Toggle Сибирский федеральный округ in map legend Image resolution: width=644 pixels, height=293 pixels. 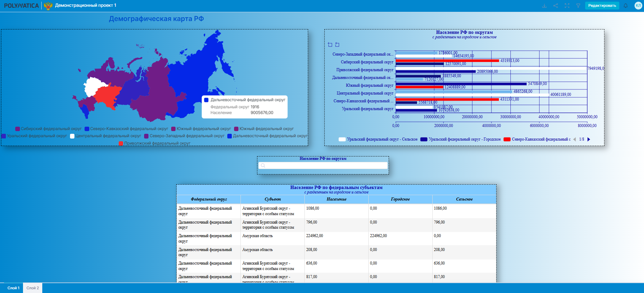pyautogui.click(x=48, y=129)
